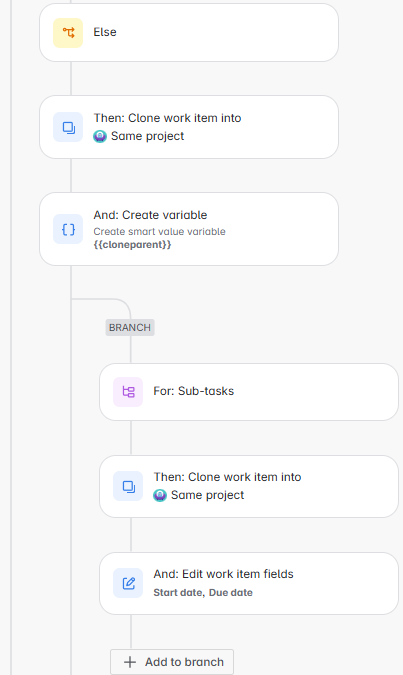Click the 'Add to branch' button

[172, 662]
